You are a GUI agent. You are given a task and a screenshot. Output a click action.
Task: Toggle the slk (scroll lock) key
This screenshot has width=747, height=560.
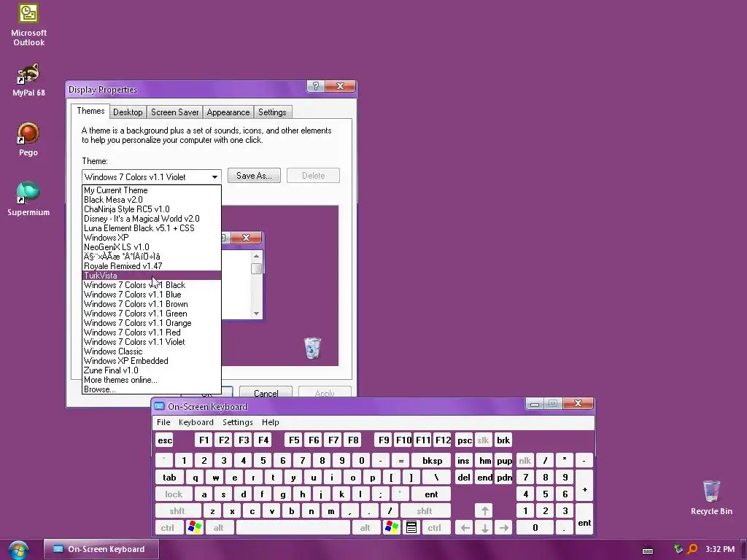483,440
